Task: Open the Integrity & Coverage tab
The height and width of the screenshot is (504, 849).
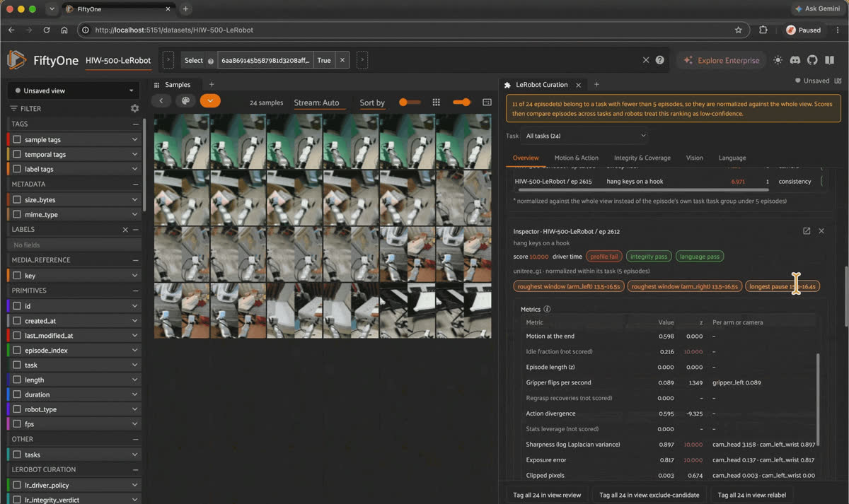Action: tap(642, 158)
